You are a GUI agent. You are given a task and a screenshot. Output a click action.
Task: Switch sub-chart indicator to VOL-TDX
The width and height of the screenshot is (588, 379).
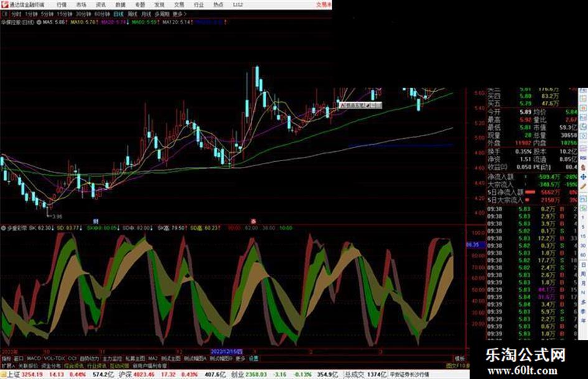point(54,358)
